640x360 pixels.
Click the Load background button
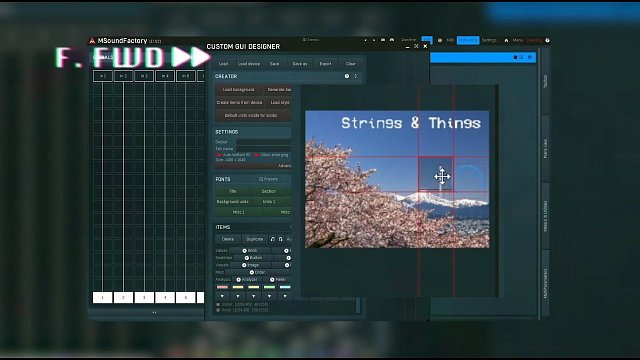pyautogui.click(x=238, y=90)
